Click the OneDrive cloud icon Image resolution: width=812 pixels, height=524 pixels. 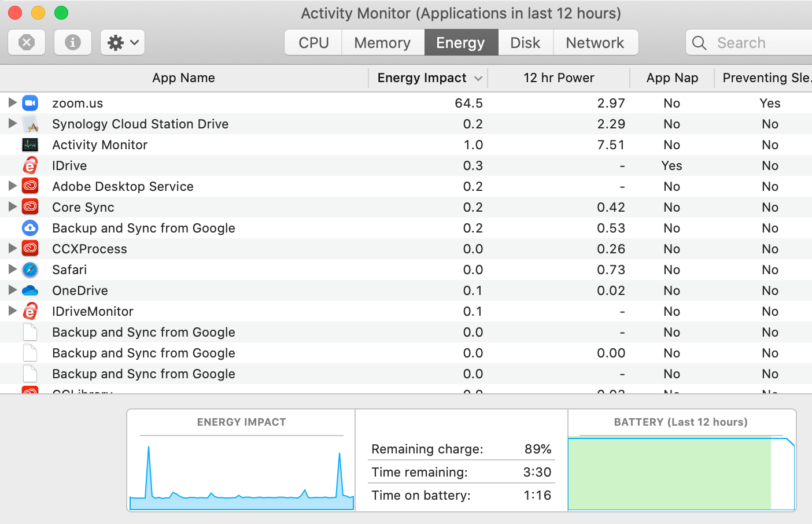coord(30,290)
